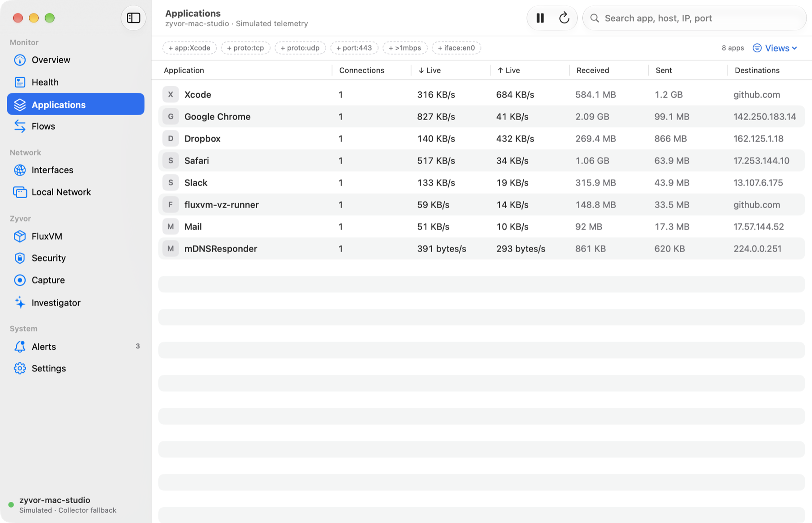Click the Google Chrome G badge
Viewport: 812px width, 523px height.
(x=171, y=116)
